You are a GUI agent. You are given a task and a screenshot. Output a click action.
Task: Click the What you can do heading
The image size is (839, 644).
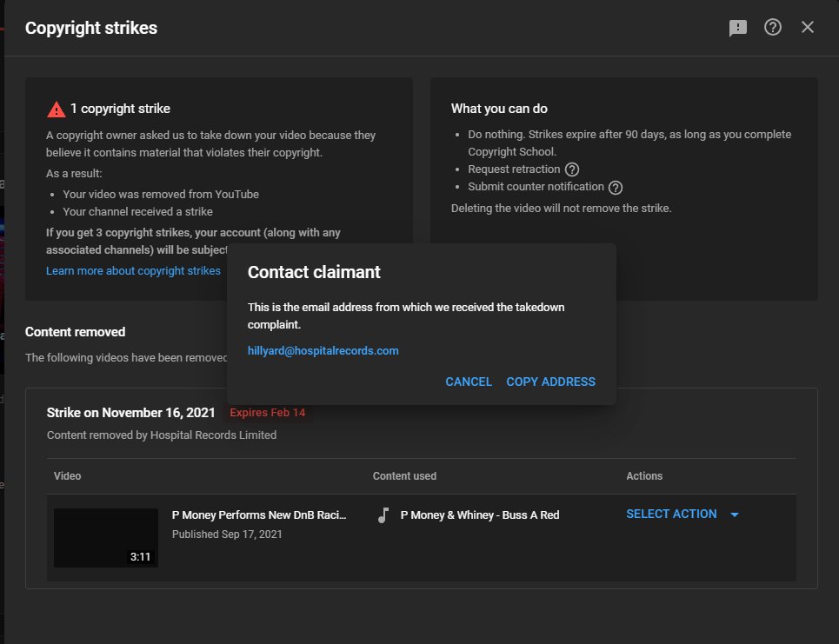tap(499, 109)
